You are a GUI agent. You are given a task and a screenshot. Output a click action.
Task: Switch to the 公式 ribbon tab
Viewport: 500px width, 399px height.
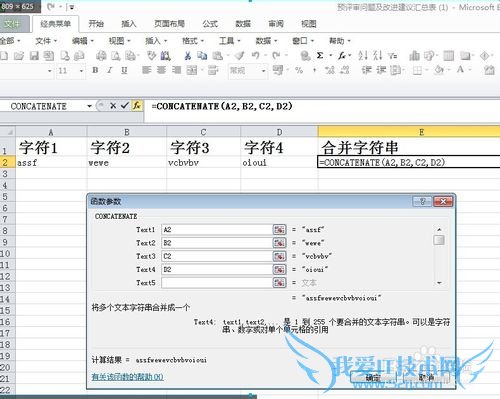click(x=210, y=24)
